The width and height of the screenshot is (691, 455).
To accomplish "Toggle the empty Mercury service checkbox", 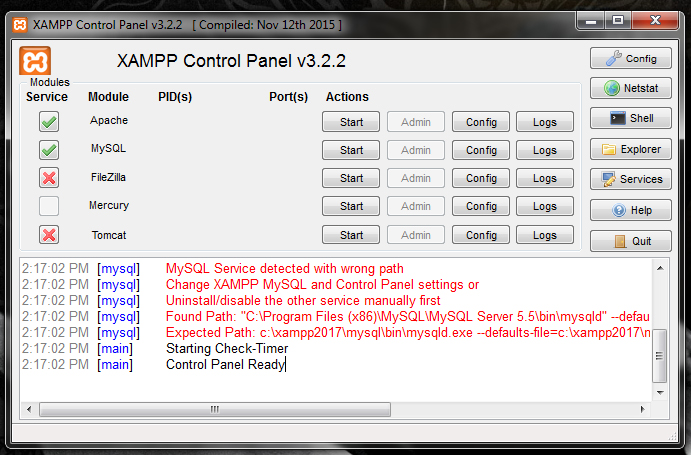I will (49, 206).
